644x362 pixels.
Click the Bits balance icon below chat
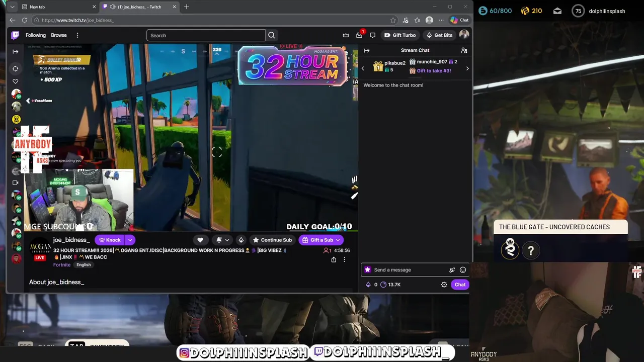click(x=368, y=285)
